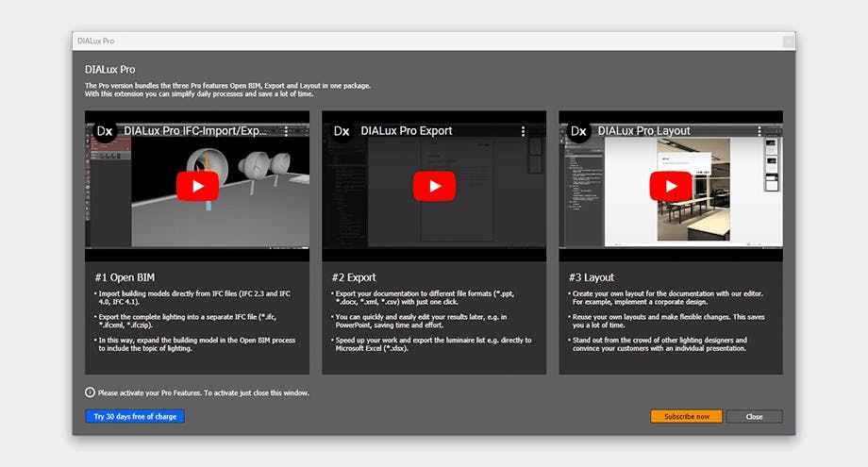Click 'Create your own layout for the documentation' bullet
The width and height of the screenshot is (868, 467).
(667, 298)
